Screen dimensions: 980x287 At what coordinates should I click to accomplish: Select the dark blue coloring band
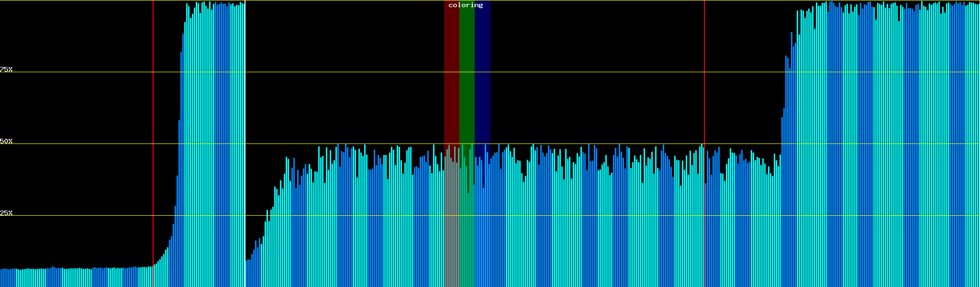[x=482, y=72]
